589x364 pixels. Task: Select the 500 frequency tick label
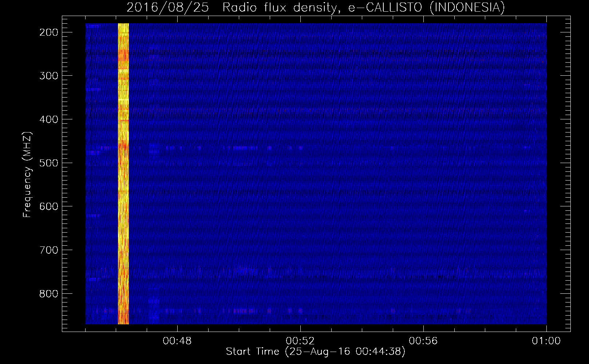(x=48, y=163)
